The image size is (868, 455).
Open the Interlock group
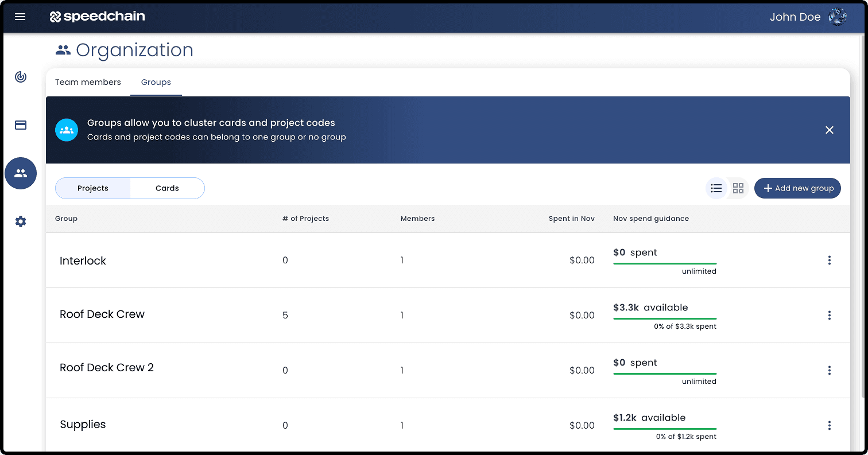point(83,260)
